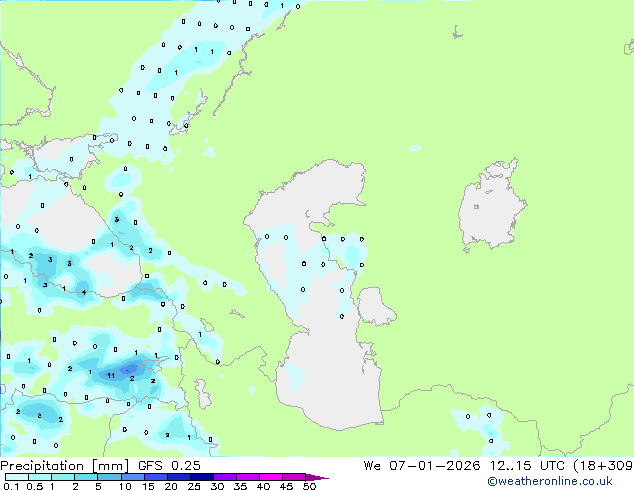
Task: Click the 1–2 mm legend color box
Action: (63, 477)
